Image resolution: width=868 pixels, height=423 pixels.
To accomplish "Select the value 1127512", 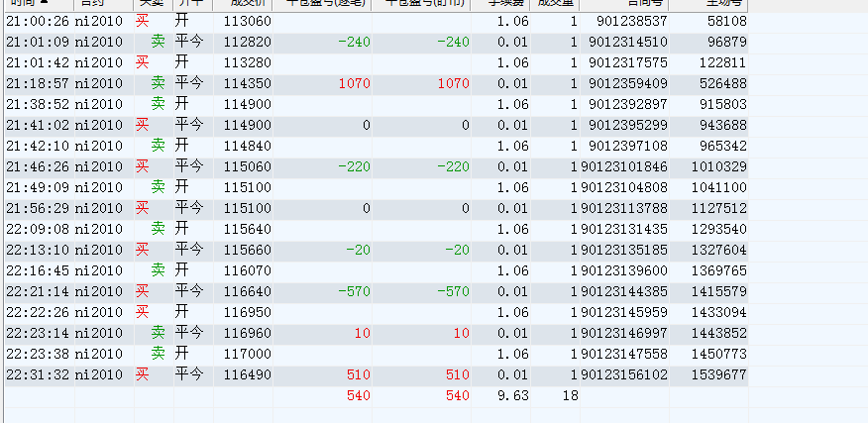I will pos(719,209).
